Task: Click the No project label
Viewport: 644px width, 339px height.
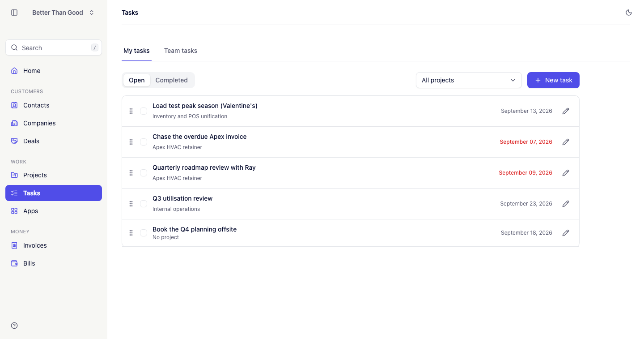Action: 165,237
